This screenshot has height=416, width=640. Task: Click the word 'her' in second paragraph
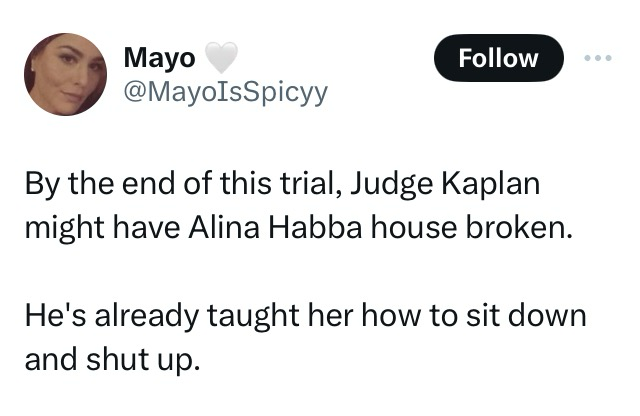[x=330, y=316]
